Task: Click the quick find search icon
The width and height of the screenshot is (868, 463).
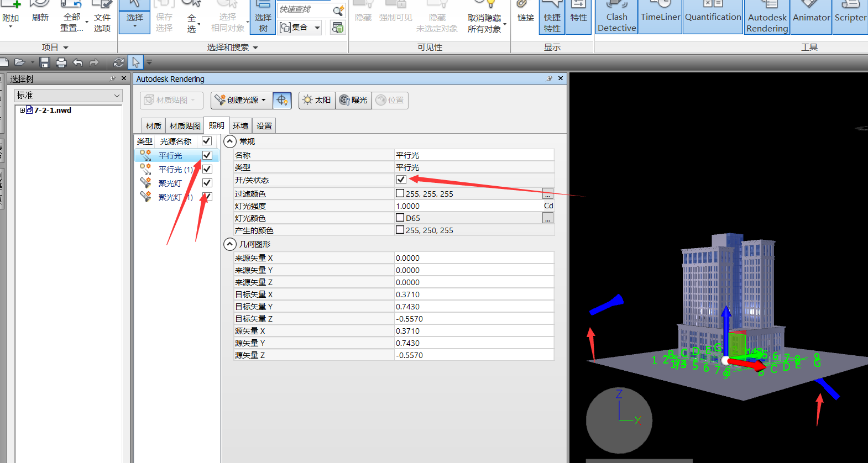Action: (338, 10)
